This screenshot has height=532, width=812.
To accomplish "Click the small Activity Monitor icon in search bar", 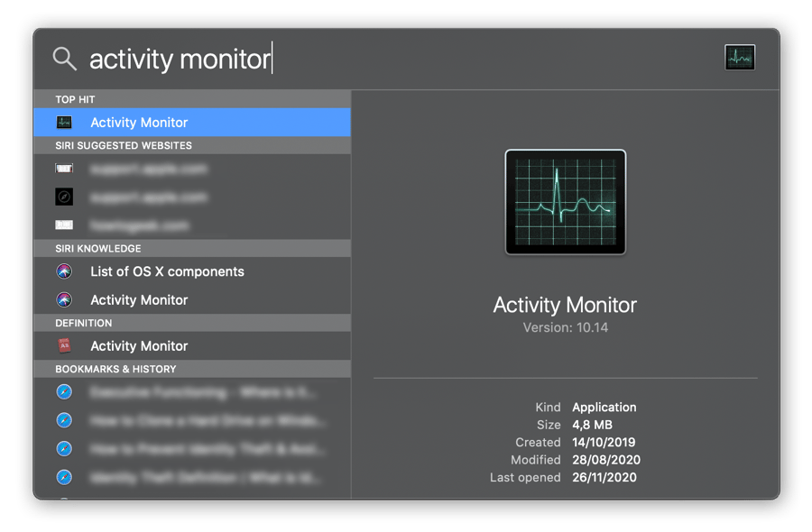I will click(739, 58).
